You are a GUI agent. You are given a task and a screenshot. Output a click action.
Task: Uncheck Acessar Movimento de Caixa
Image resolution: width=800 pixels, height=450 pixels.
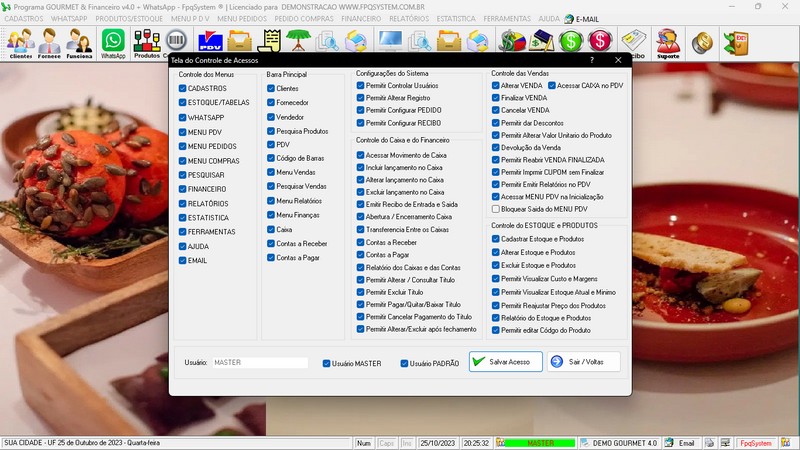[x=360, y=155]
